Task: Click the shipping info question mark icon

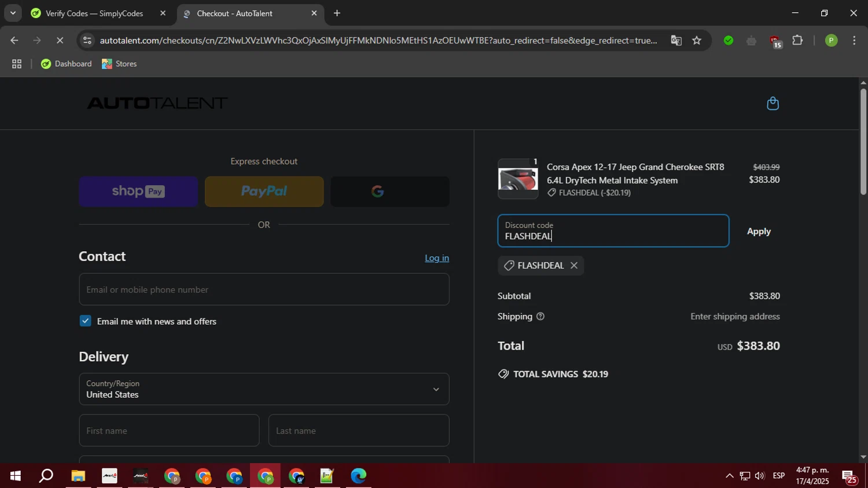Action: tap(540, 317)
